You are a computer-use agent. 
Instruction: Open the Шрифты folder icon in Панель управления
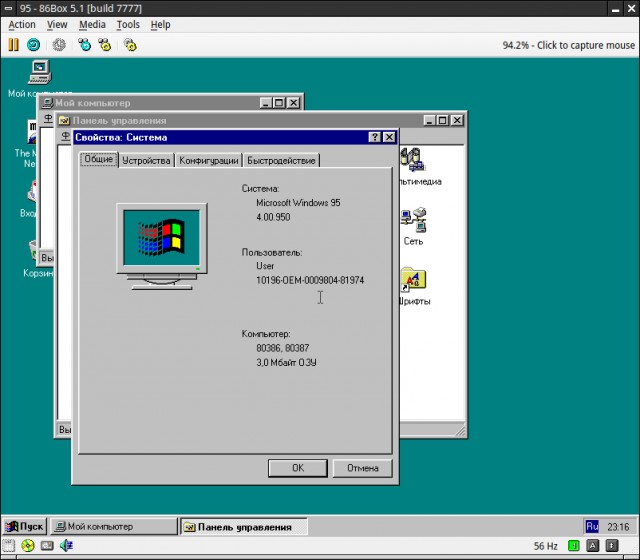pos(413,286)
